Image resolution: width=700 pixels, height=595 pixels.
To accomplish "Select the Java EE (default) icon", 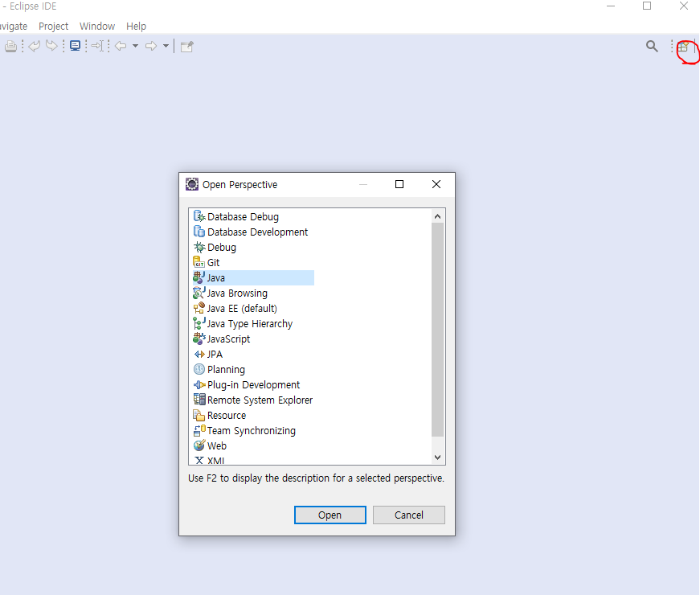I will pyautogui.click(x=199, y=308).
